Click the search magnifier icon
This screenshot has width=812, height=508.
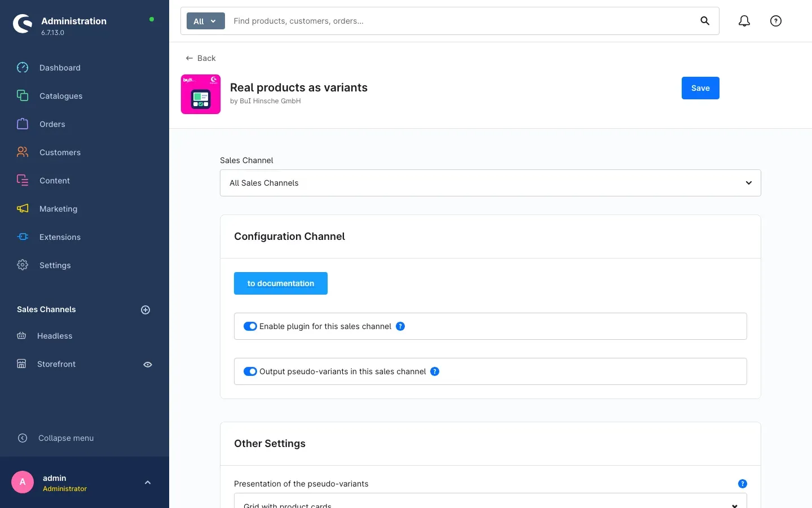point(705,21)
